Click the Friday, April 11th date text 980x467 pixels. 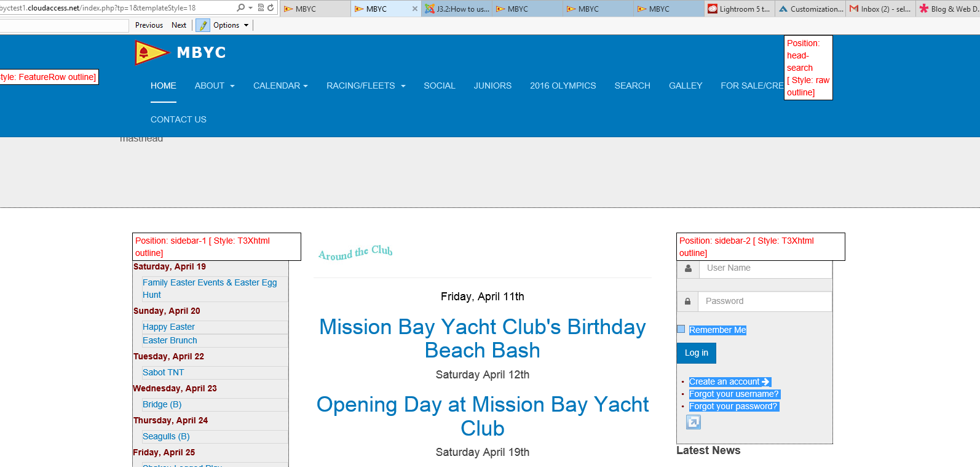[x=483, y=297]
